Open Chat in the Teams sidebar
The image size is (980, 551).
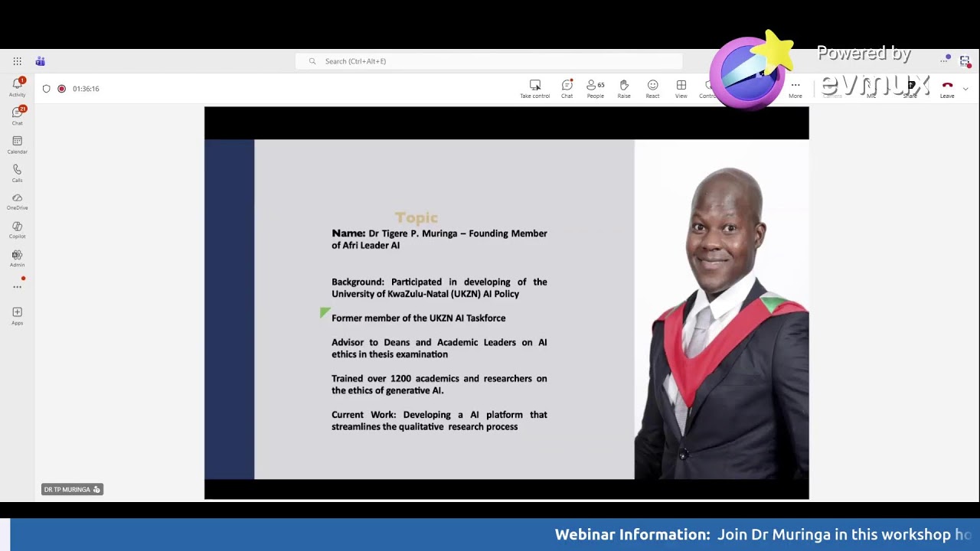pos(17,116)
